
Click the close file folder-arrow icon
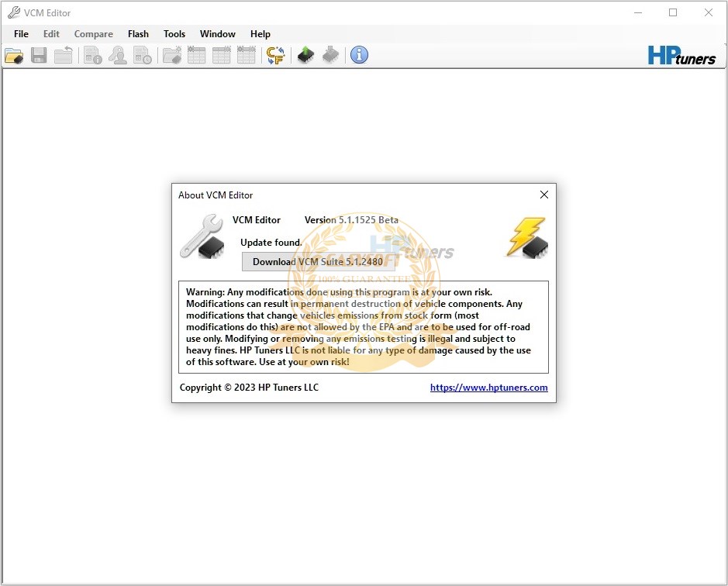[x=63, y=55]
